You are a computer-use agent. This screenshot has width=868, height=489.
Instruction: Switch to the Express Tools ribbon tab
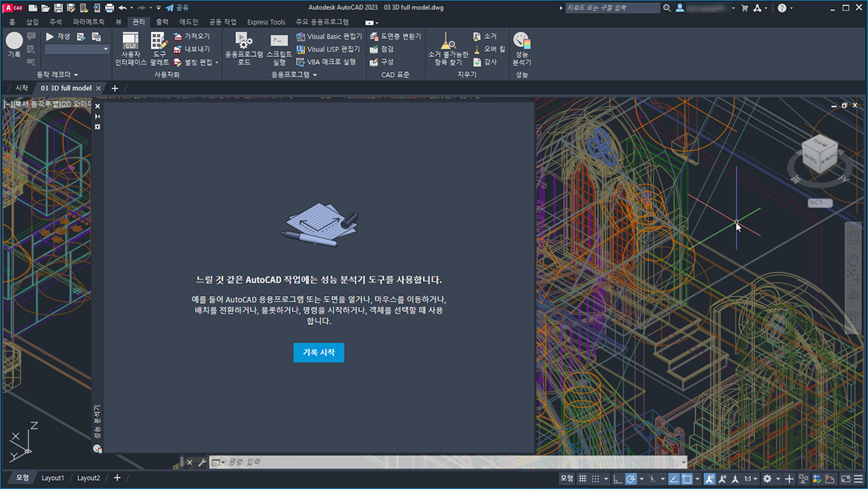tap(266, 22)
